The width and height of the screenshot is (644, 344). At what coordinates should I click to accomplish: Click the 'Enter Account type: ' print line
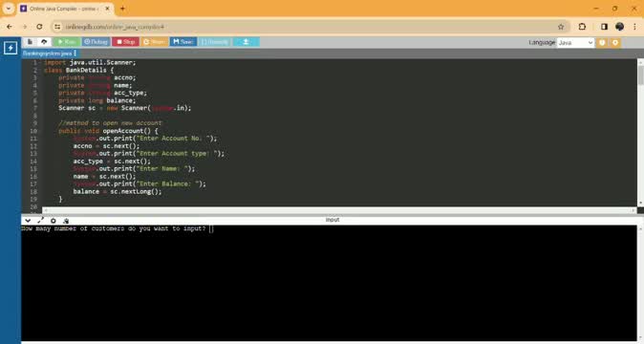coord(149,154)
